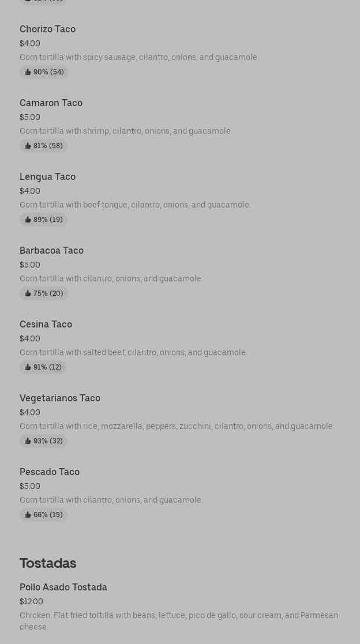
Task: Click the thumbs-up icon under Camaron Taco
Action: [x=28, y=146]
